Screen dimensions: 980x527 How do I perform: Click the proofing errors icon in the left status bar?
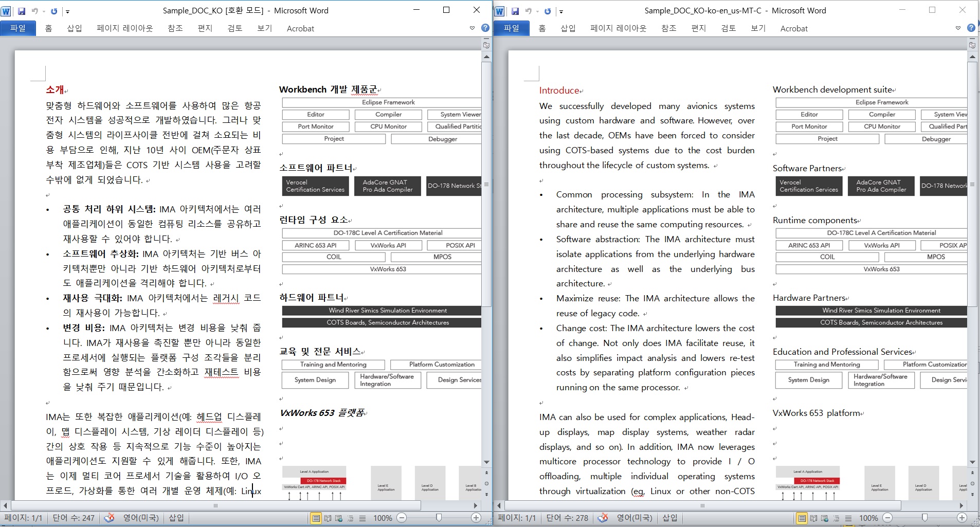pos(109,518)
